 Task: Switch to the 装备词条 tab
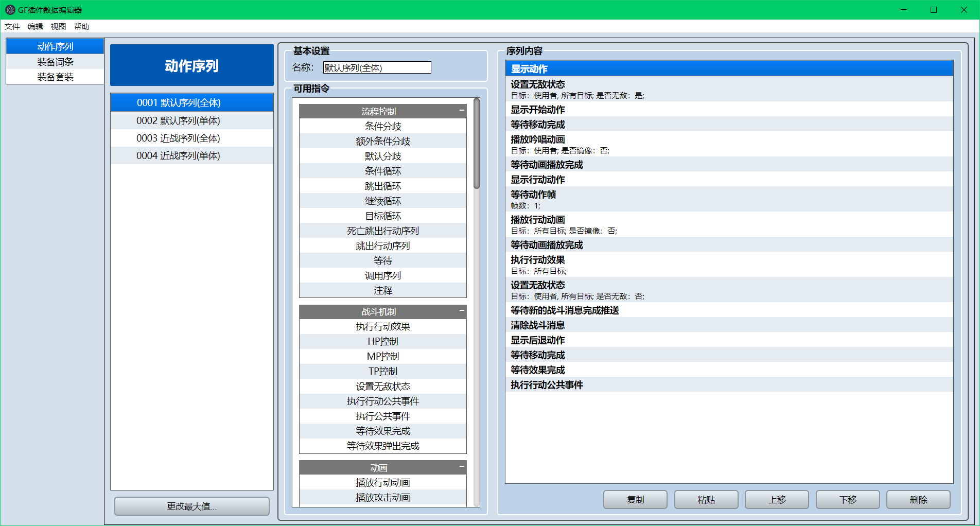pyautogui.click(x=55, y=62)
